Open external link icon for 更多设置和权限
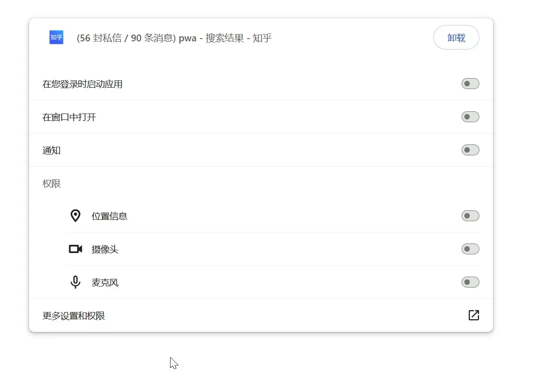The image size is (548, 392). [474, 315]
